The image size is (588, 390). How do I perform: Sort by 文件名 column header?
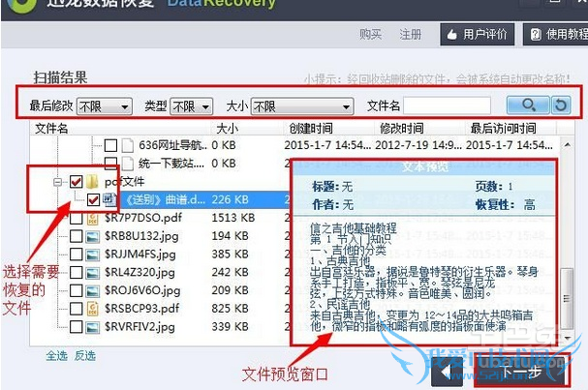[51, 129]
